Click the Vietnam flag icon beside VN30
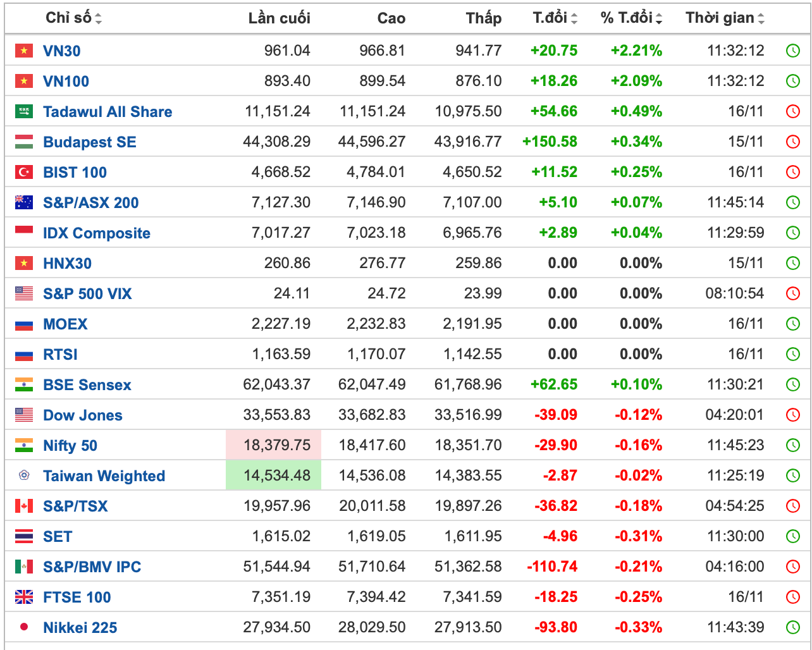Screen dimensions: 812x650 pos(24,51)
